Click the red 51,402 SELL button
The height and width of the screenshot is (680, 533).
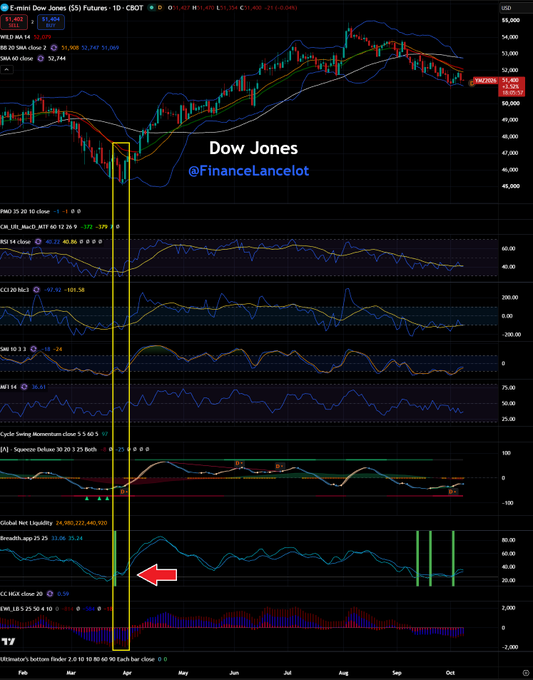click(x=14, y=22)
